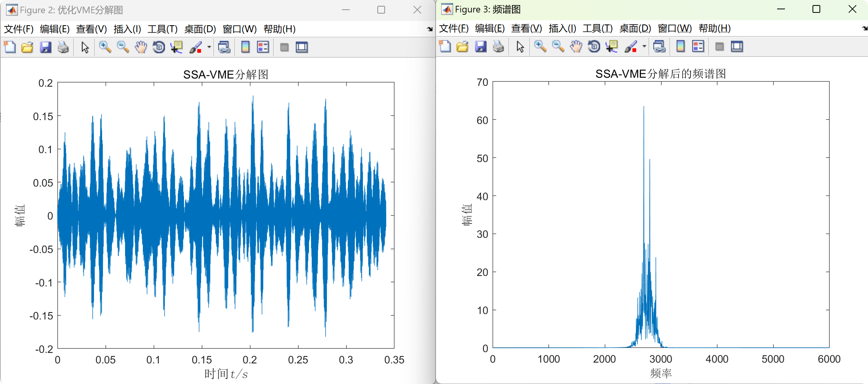The image size is (868, 384).
Task: Insert Colorbar in Figure 3
Action: [x=681, y=46]
